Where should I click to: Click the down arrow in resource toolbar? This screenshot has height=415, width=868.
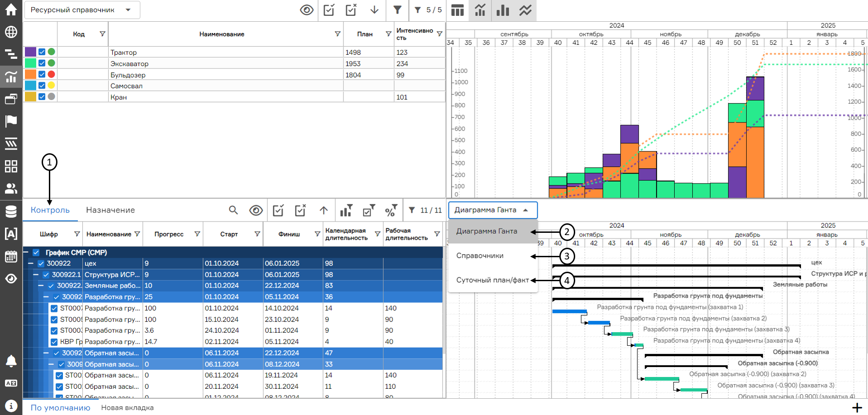pos(374,10)
